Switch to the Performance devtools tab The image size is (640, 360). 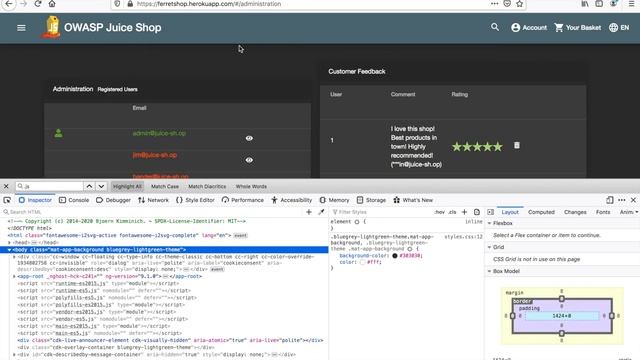click(243, 200)
